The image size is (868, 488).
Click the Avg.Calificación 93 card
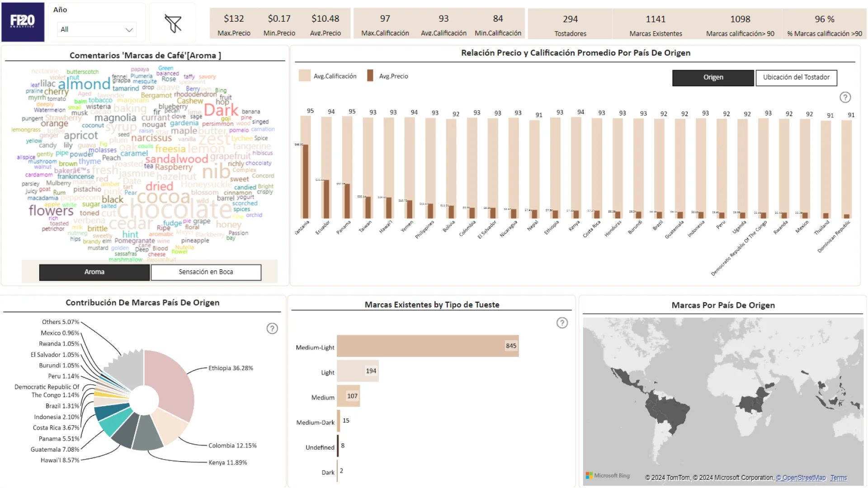point(443,24)
